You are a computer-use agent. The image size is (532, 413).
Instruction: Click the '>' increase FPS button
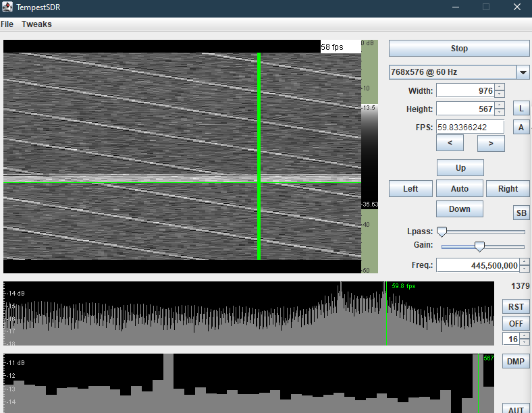pyautogui.click(x=491, y=143)
